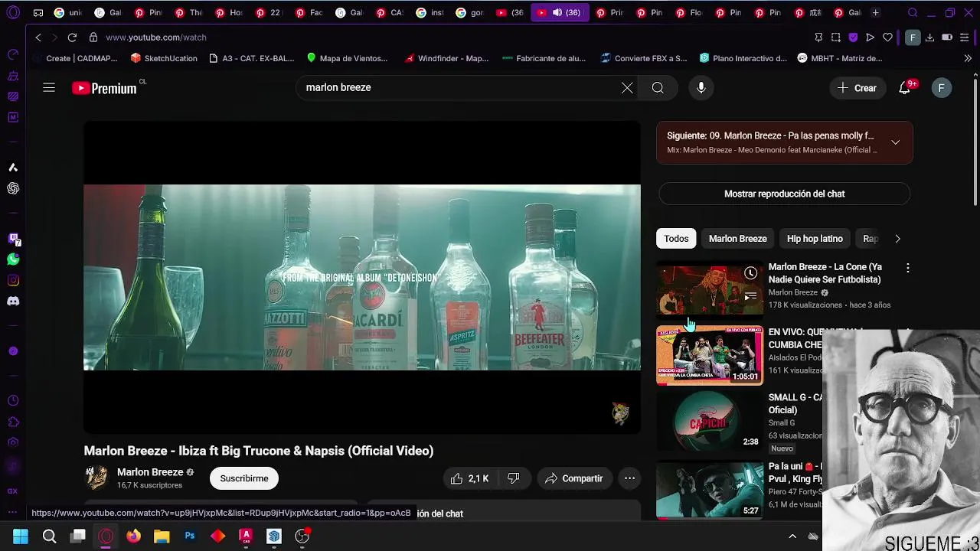Open AutoCAD from the taskbar

246,536
